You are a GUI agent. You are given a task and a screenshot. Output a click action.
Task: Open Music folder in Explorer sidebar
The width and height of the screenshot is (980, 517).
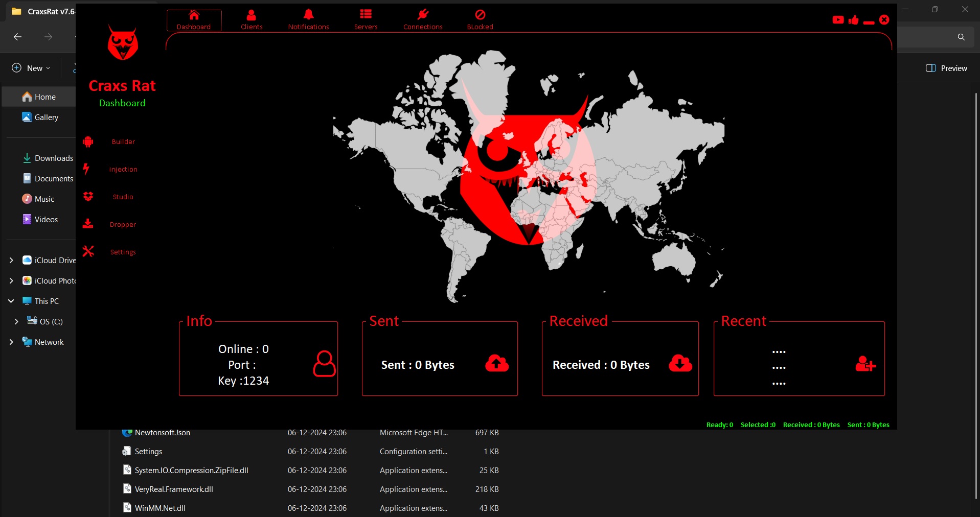38,199
